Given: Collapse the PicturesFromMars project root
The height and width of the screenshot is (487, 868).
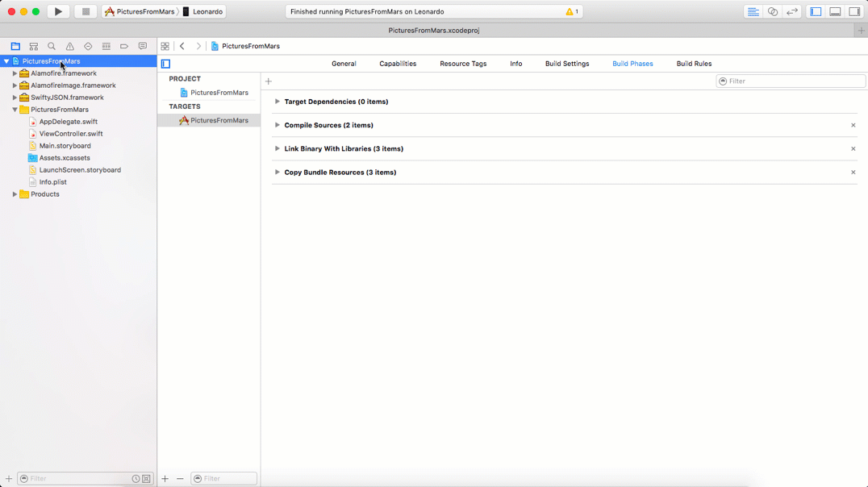Looking at the screenshot, I should (x=6, y=61).
